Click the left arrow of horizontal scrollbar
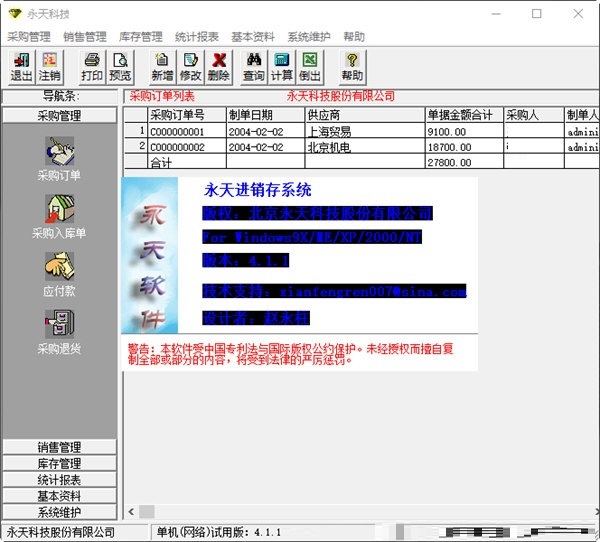This screenshot has width=600, height=542. click(131, 511)
